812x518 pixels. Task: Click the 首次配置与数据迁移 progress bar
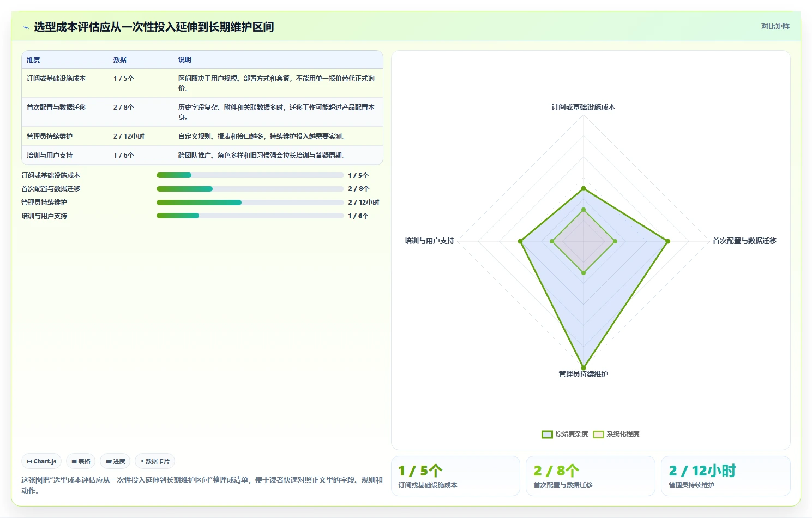click(x=250, y=189)
